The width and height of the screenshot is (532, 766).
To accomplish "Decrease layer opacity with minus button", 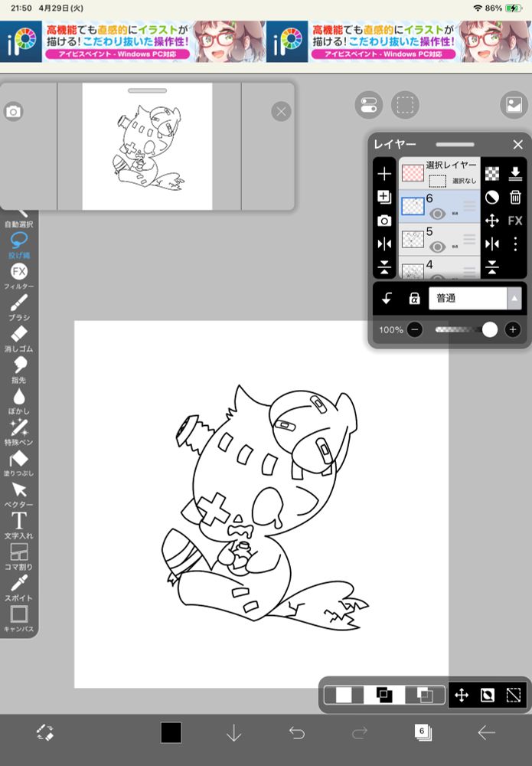I will (415, 329).
